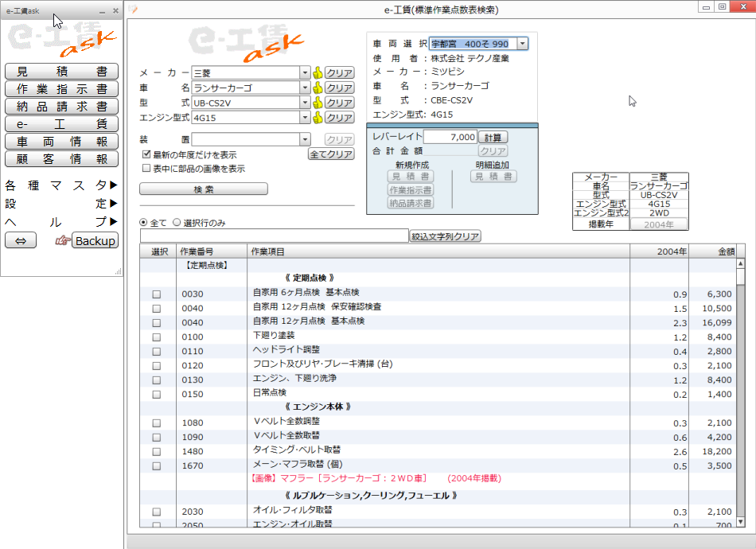Viewport: 756px width, 549px height.
Task: Click the 選択 column header
Action: point(159,251)
